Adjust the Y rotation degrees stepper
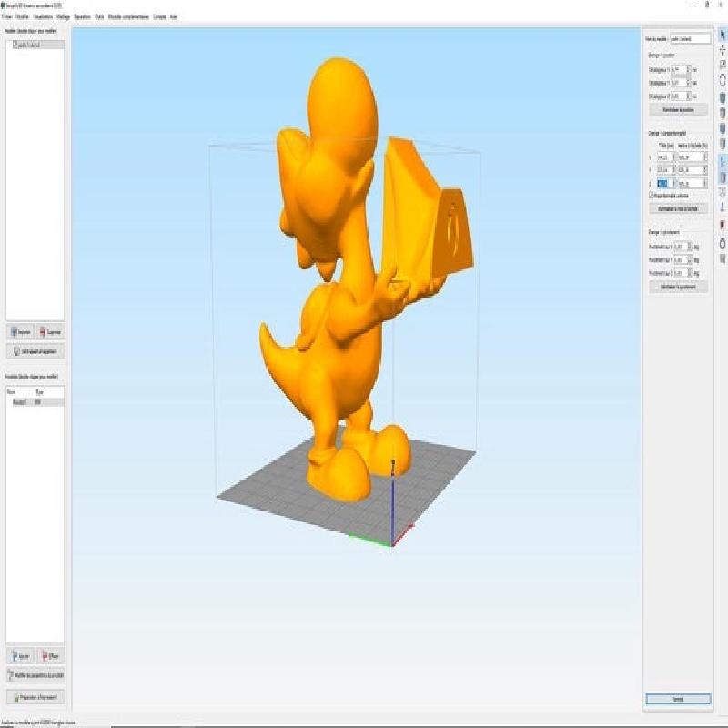This screenshot has height=728, width=728. 690,260
